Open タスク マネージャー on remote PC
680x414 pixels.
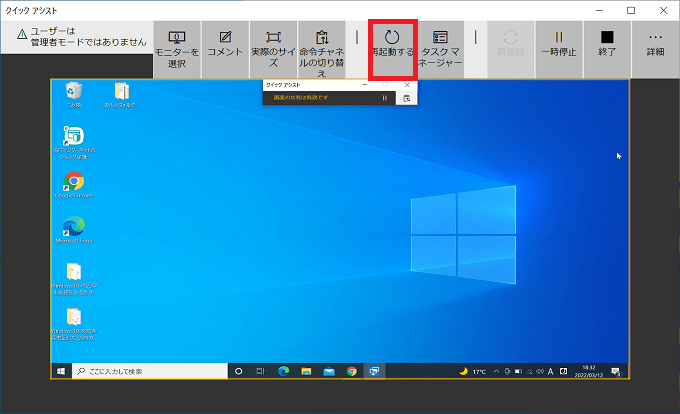(440, 49)
